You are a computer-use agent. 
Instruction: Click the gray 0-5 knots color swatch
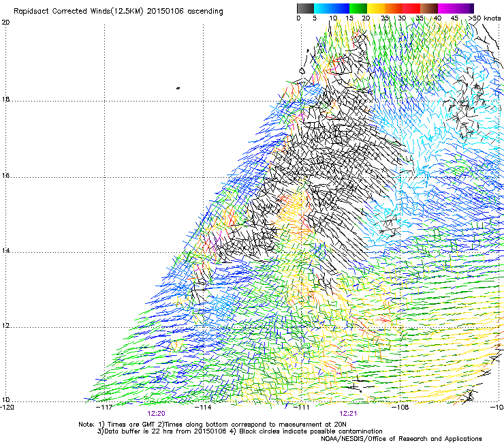click(x=305, y=8)
